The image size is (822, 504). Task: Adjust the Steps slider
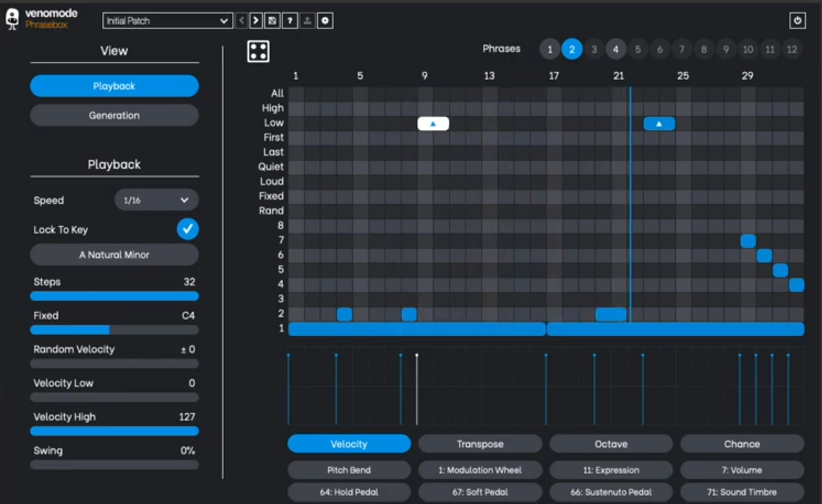tap(114, 296)
